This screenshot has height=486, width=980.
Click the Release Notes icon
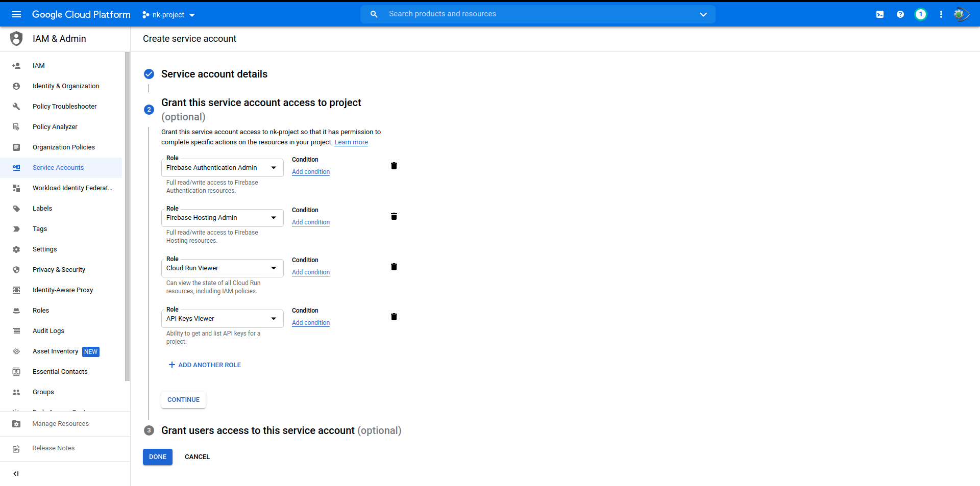(x=16, y=449)
